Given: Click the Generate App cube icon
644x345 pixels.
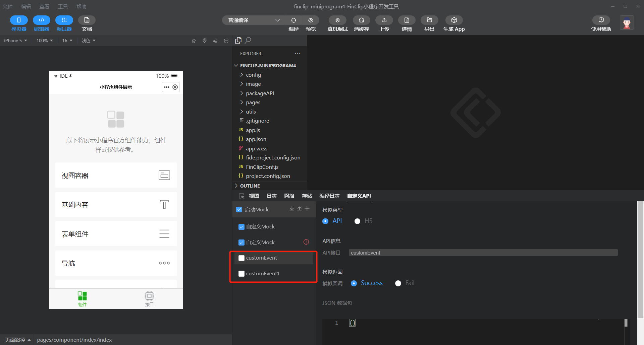Looking at the screenshot, I should [x=454, y=20].
